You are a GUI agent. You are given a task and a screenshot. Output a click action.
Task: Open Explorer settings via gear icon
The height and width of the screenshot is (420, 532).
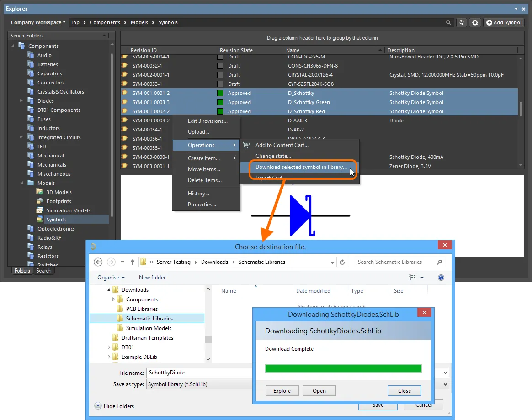475,22
